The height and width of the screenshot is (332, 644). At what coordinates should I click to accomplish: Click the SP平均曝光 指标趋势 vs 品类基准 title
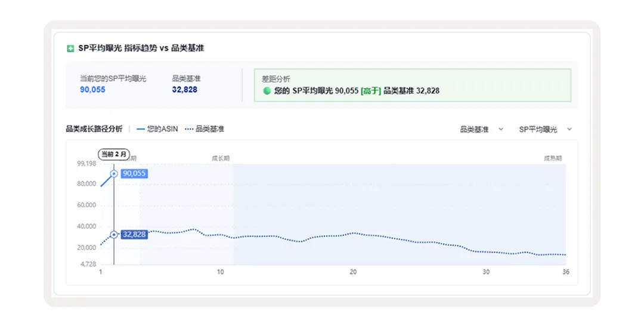click(141, 48)
